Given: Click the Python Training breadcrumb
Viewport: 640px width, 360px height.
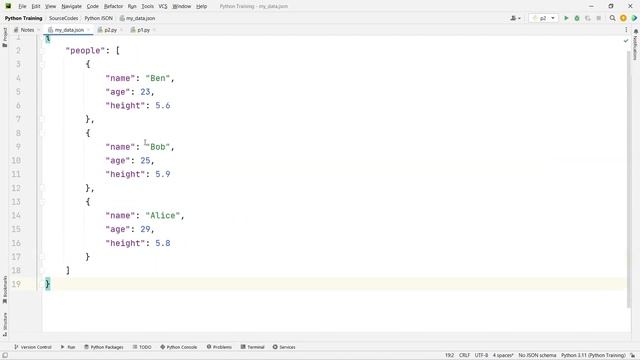Looking at the screenshot, I should point(23,18).
